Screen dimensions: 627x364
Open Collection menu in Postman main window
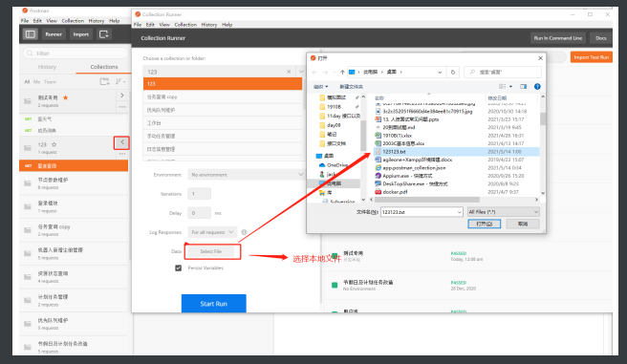click(x=73, y=21)
